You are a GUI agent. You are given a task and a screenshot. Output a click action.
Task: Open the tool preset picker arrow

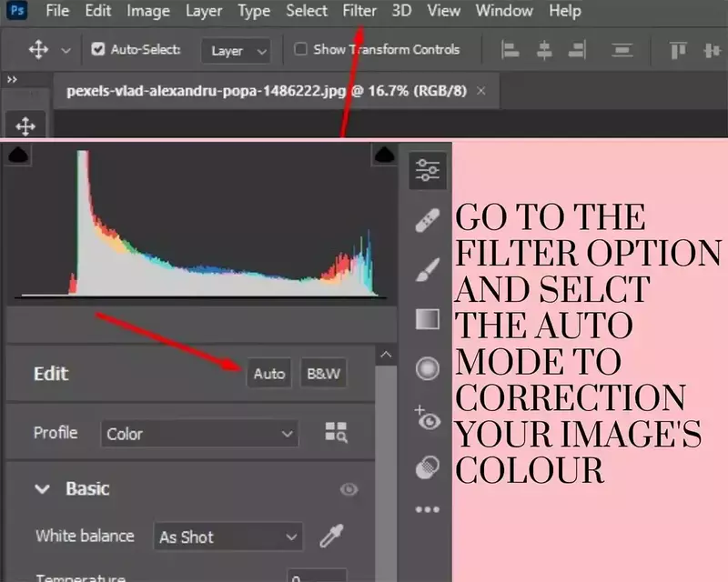66,50
